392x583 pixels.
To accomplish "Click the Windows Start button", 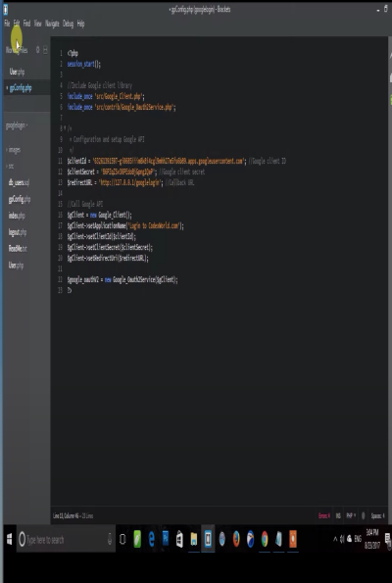I will pyautogui.click(x=9, y=539).
